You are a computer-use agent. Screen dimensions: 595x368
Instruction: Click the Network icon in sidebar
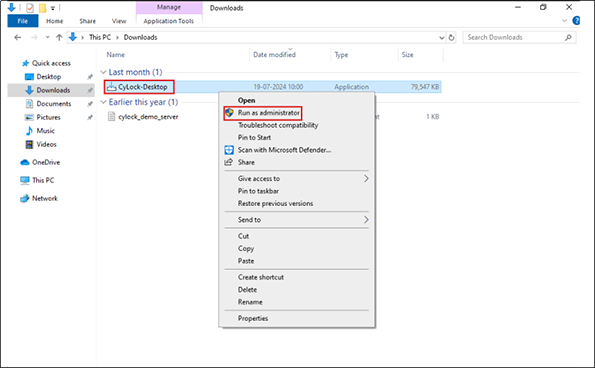point(25,198)
